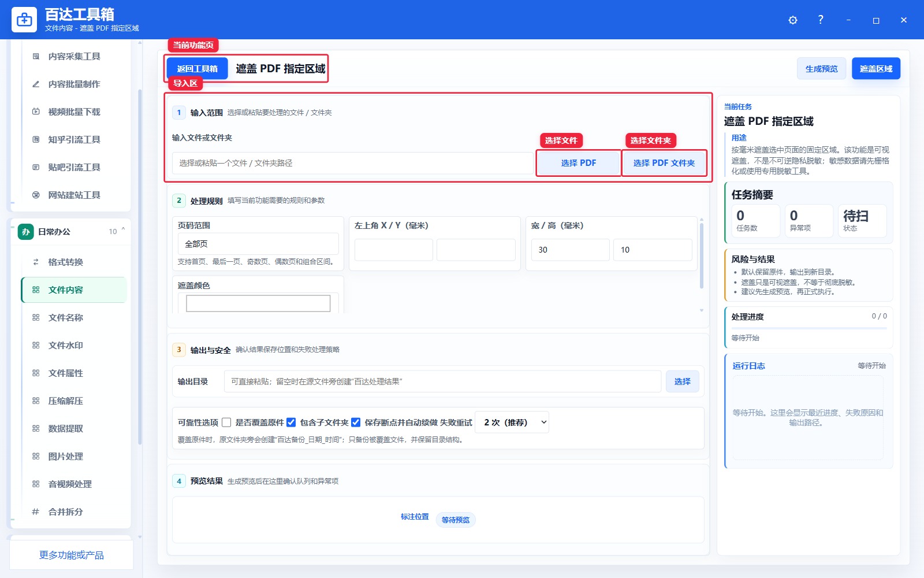
Task: Maximize the 百达工具箱 window
Action: [876, 20]
